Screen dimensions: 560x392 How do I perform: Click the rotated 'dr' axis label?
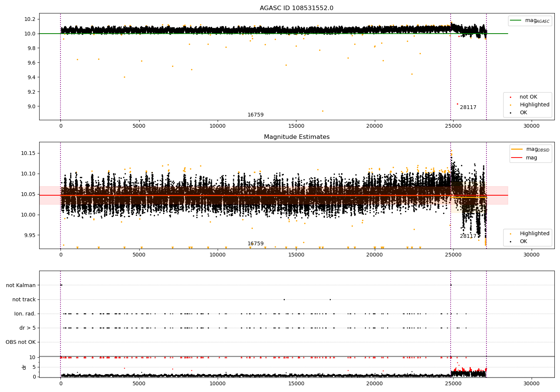click(24, 367)
